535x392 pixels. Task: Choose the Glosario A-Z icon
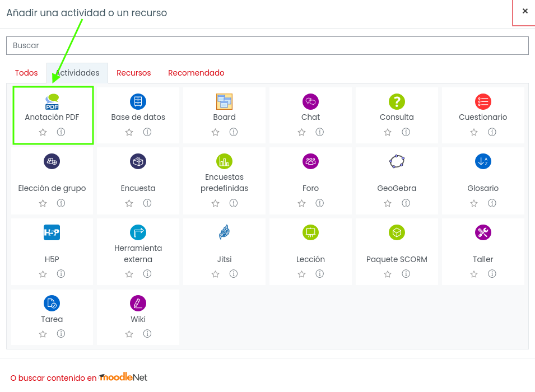483,161
